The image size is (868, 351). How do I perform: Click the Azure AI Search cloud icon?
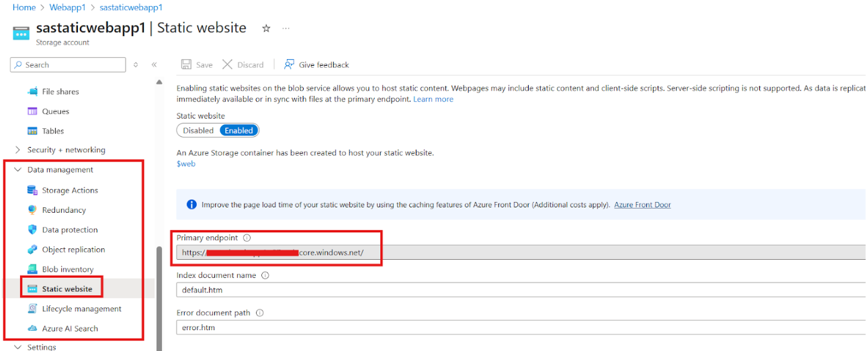pyautogui.click(x=32, y=329)
